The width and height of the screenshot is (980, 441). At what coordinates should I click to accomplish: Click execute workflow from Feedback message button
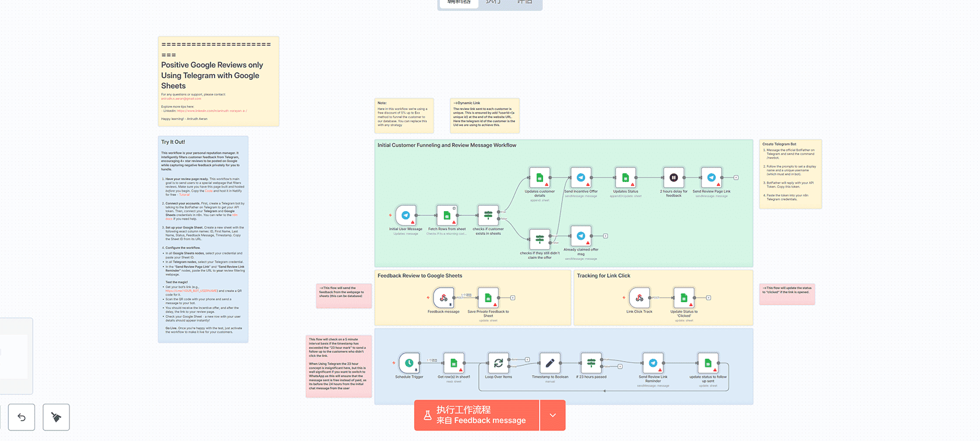[477, 415]
